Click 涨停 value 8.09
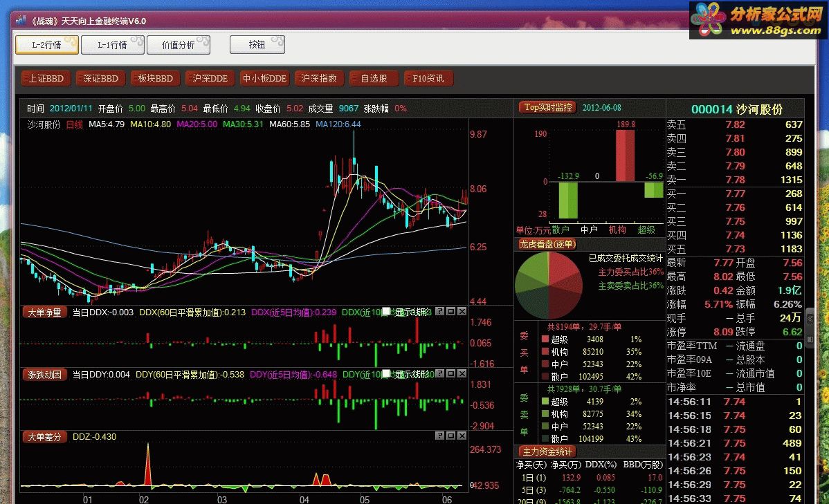Screen dimensions: 829x504 (722, 332)
